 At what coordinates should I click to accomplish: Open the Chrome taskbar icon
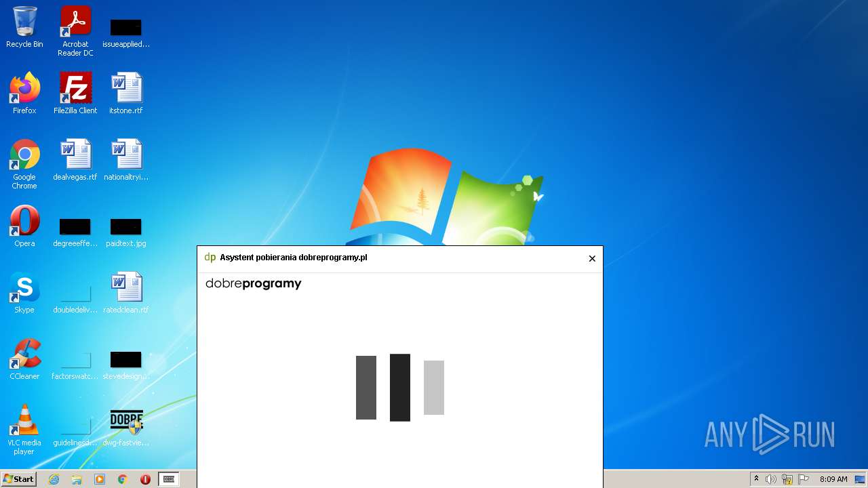click(123, 479)
